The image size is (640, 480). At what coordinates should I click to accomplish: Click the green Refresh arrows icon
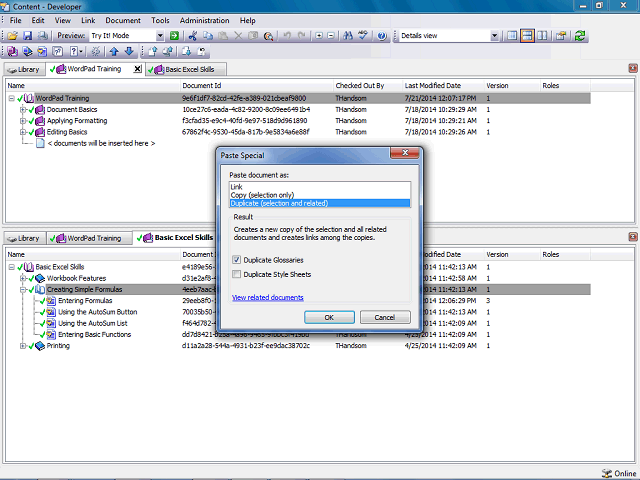coord(580,36)
